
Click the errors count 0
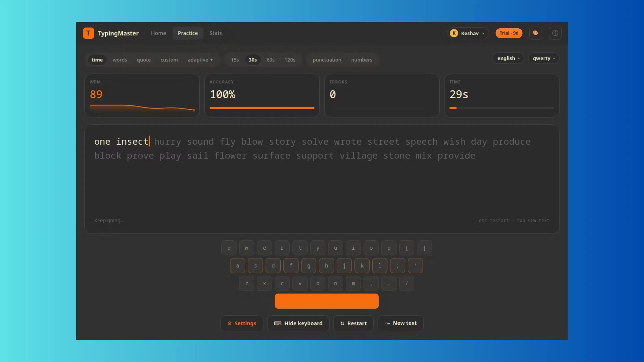click(x=333, y=95)
